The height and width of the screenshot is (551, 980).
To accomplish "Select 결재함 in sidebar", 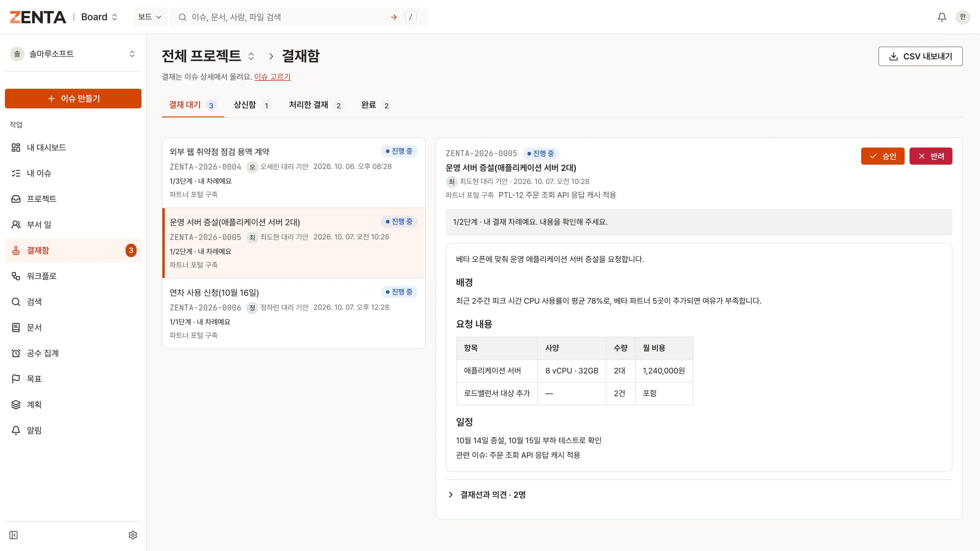I will (73, 250).
